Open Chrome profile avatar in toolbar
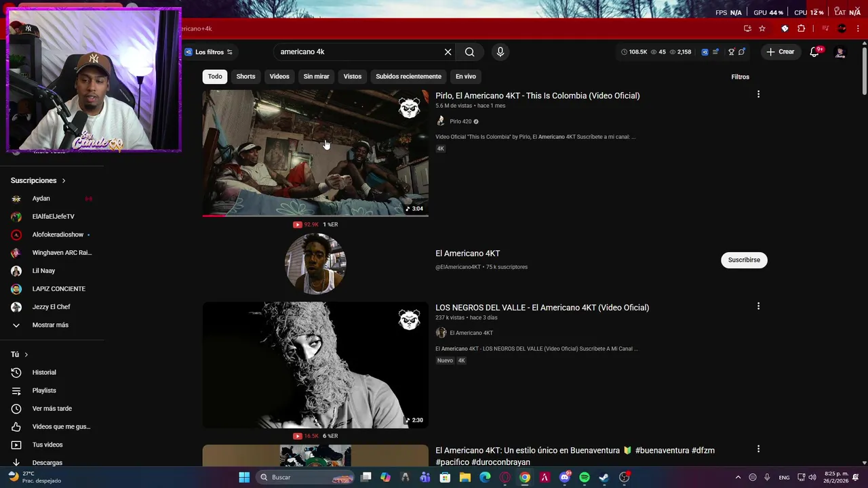This screenshot has height=488, width=868. (x=842, y=28)
